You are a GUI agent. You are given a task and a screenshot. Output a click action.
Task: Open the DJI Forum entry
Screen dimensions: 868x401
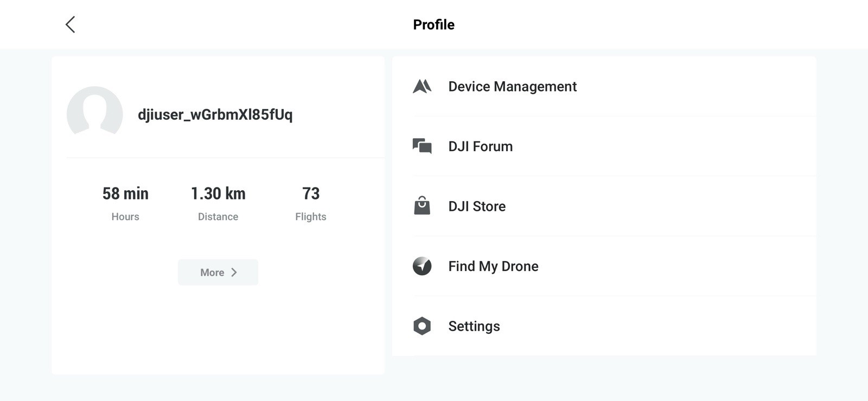[x=604, y=146]
